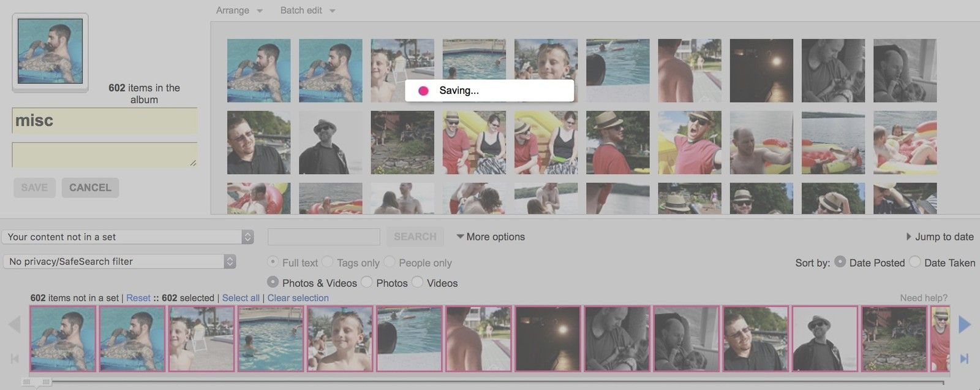Viewport: 980px width, 390px height.
Task: Jump to last filmstrip item
Action: pos(963,359)
